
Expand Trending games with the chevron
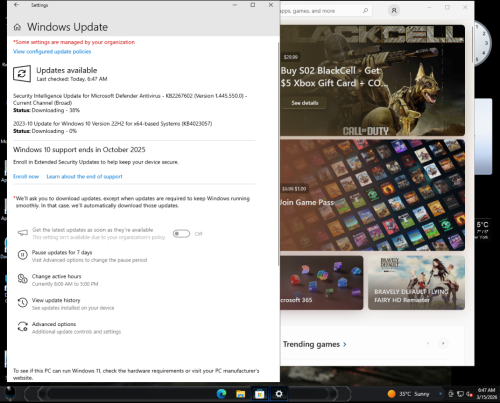coord(345,344)
